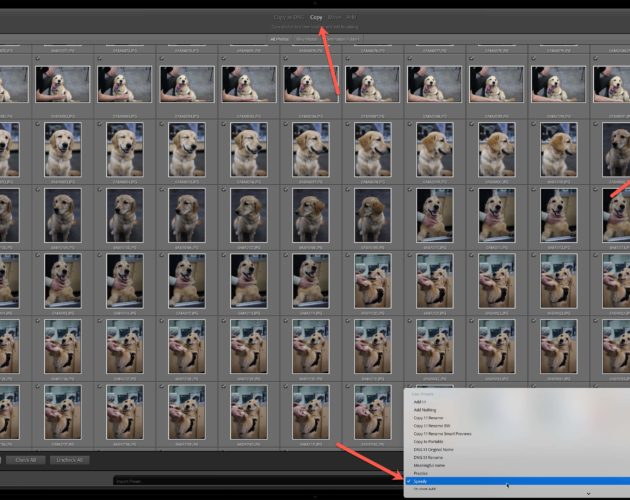Select the Meaningful name preset

[429, 465]
